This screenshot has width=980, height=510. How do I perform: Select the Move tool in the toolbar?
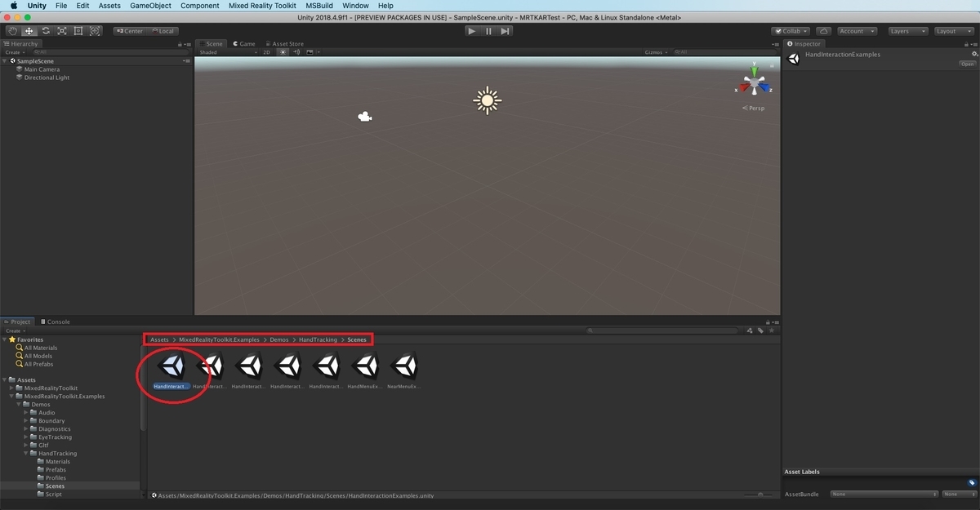(29, 31)
